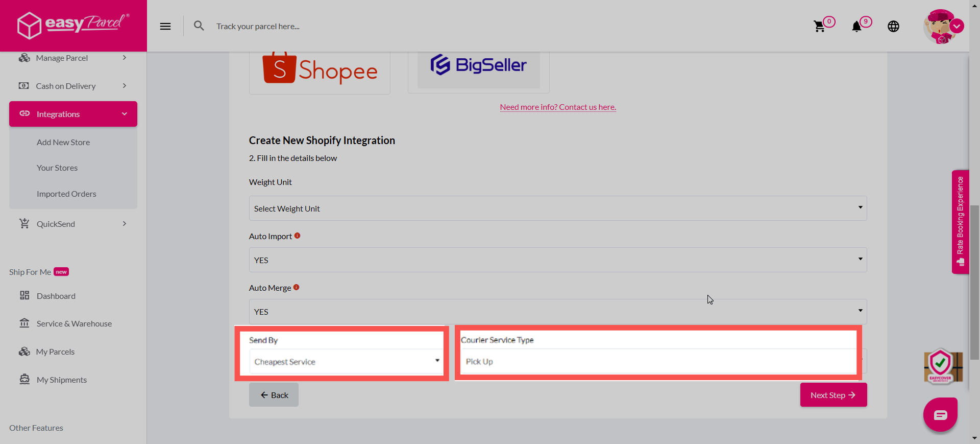Click the easyParcel logo
Viewport: 980px width, 444px height.
pyautogui.click(x=73, y=25)
